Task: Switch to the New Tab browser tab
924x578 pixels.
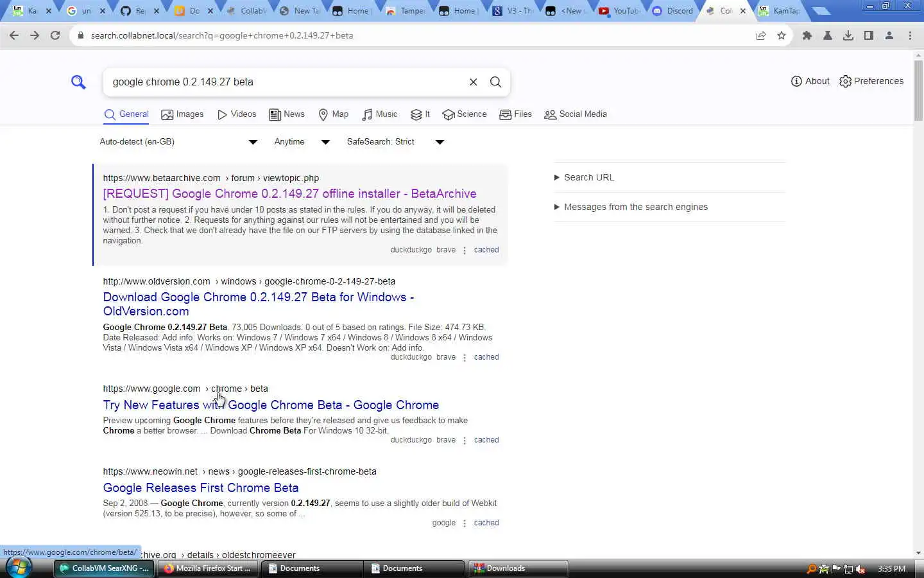Action: click(300, 11)
